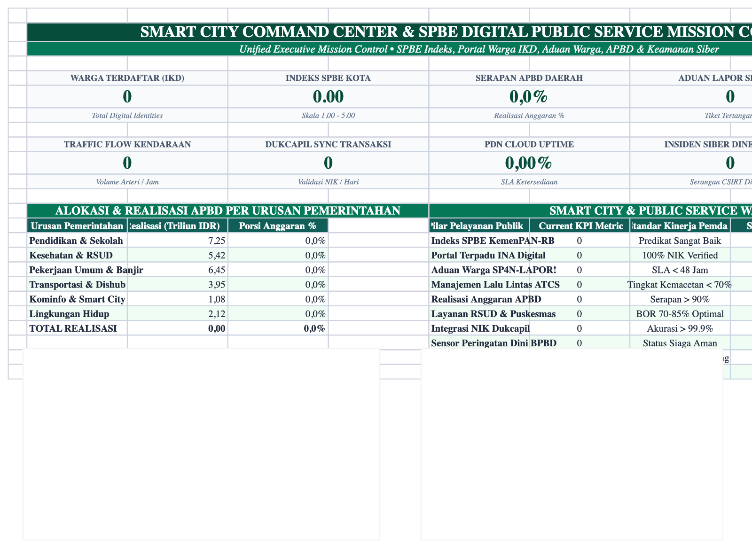This screenshot has height=560, width=752.
Task: Click the 5,42 realisasi value cell
Action: click(178, 255)
